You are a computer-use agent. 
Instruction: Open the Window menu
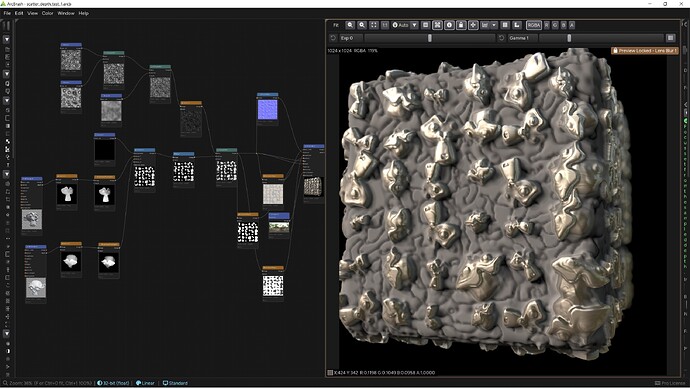click(66, 13)
